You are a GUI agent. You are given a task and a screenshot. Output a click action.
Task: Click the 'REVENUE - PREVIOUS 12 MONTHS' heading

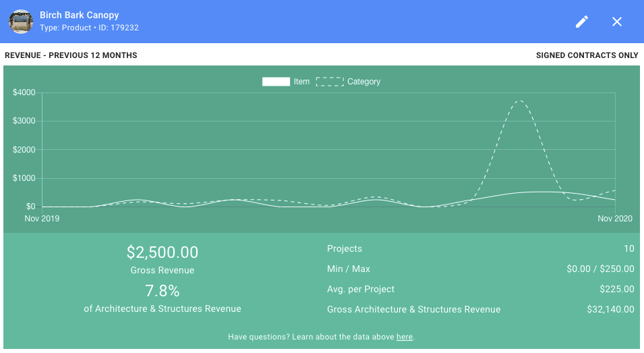[71, 55]
